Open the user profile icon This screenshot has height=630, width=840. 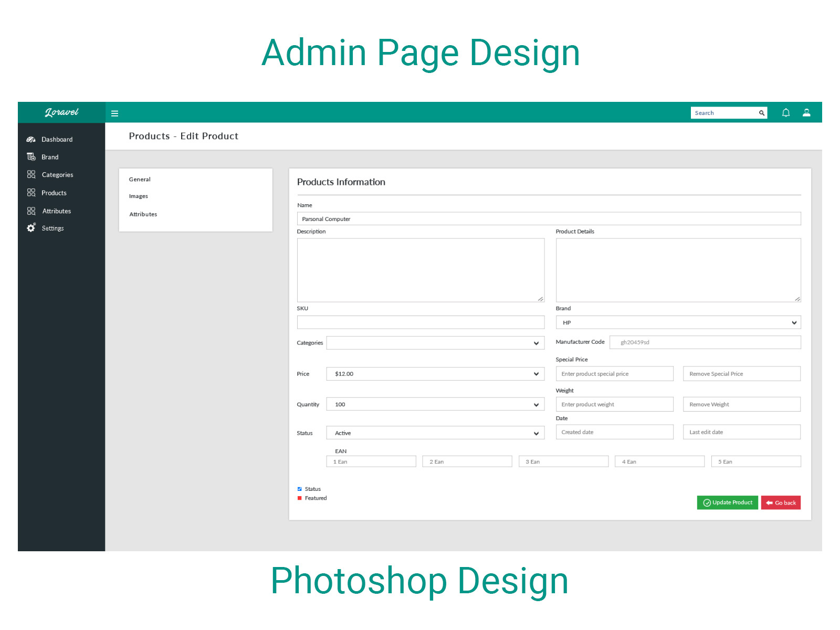click(806, 112)
